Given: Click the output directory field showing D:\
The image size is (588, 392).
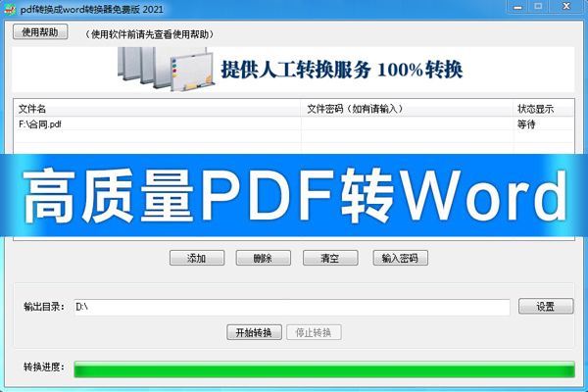Looking at the screenshot, I should click(x=292, y=307).
